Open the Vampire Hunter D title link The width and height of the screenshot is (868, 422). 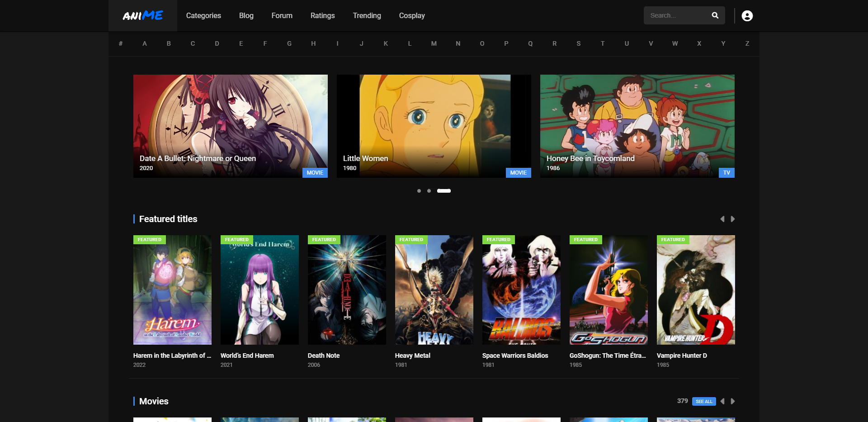[682, 356]
